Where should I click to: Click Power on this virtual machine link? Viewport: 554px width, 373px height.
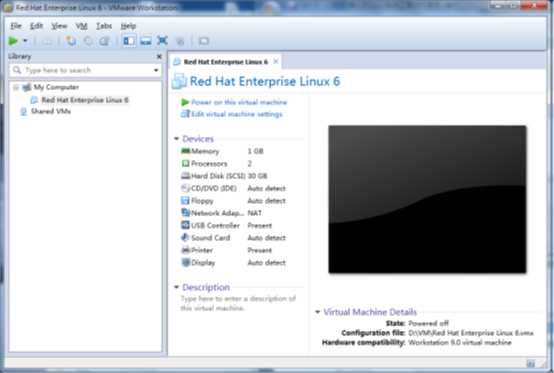pos(239,102)
